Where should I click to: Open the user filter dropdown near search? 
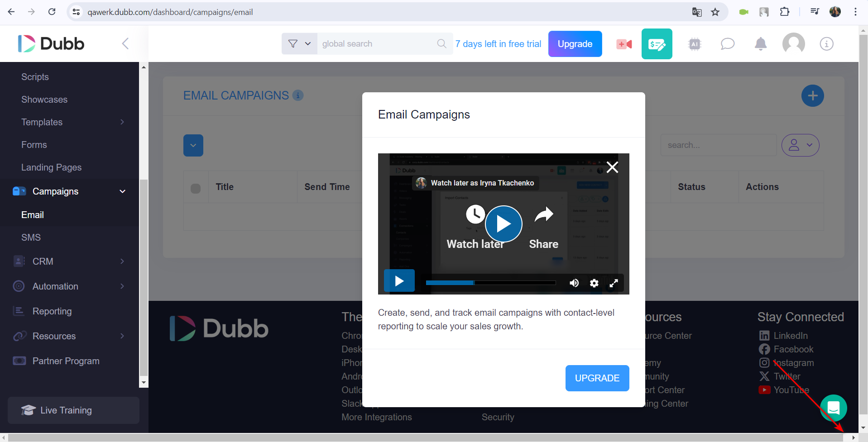pyautogui.click(x=800, y=145)
